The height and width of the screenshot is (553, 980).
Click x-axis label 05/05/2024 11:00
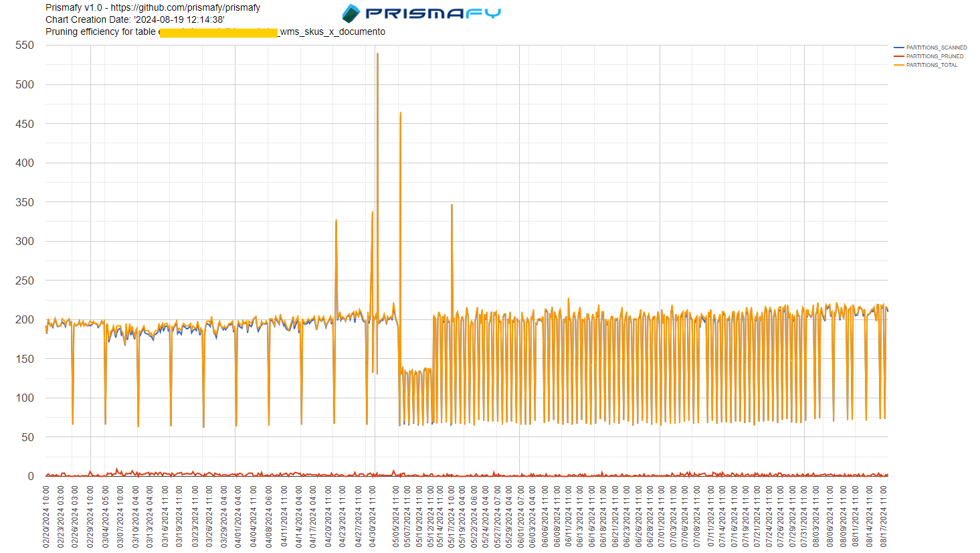[x=396, y=517]
